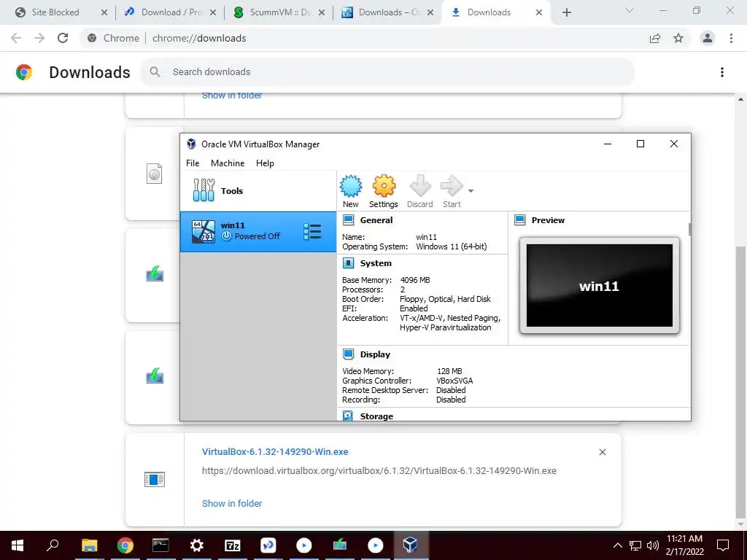Select the Tools item in VirtualBox sidebar

click(x=258, y=190)
